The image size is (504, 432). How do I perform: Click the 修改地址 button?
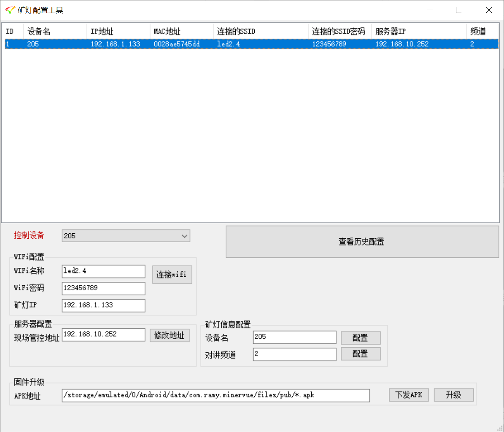coord(170,335)
